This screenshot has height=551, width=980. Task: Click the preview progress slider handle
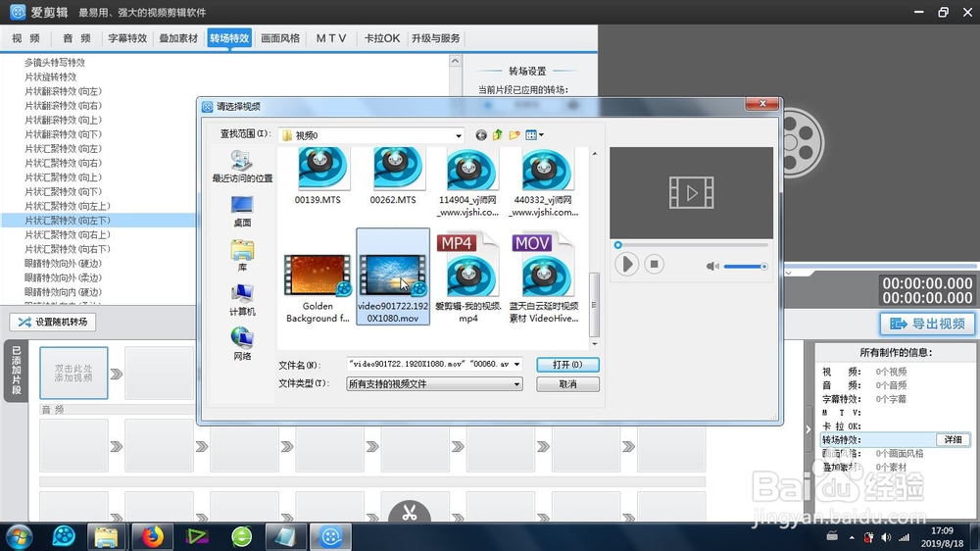(618, 245)
